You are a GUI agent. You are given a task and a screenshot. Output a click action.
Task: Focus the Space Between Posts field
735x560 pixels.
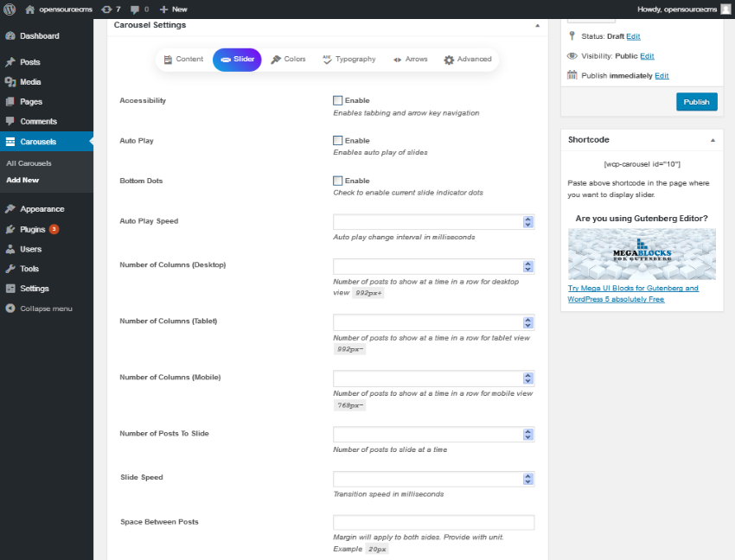[x=433, y=522]
